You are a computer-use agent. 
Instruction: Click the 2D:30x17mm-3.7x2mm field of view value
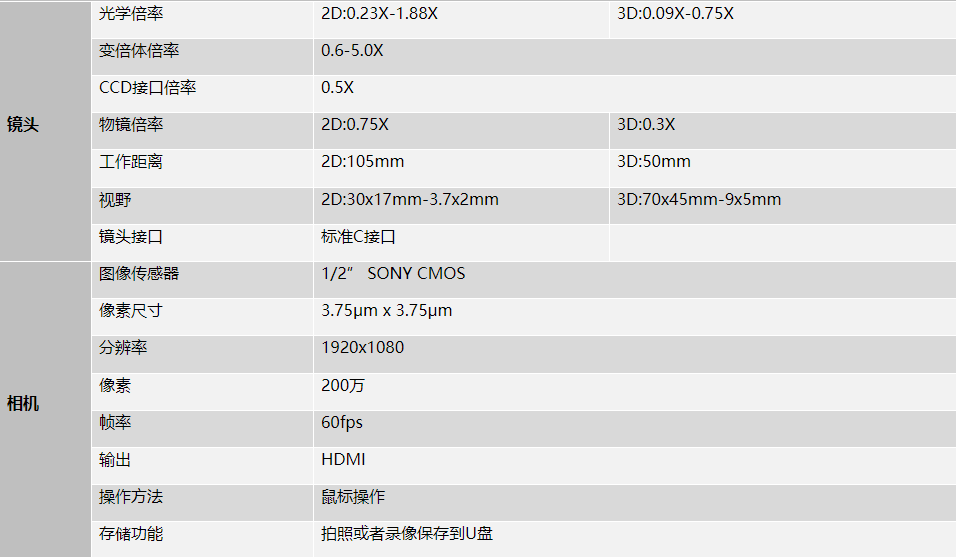coord(410,200)
